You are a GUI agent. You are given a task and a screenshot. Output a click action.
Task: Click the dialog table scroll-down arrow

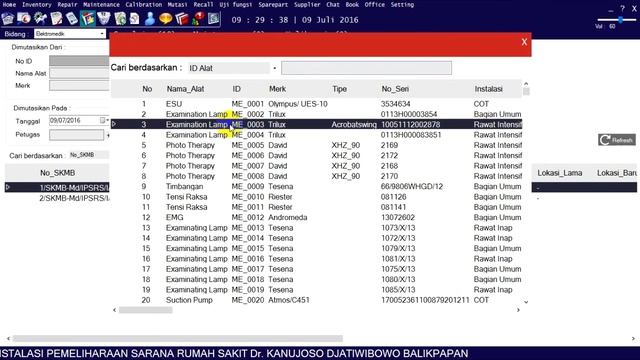526,302
